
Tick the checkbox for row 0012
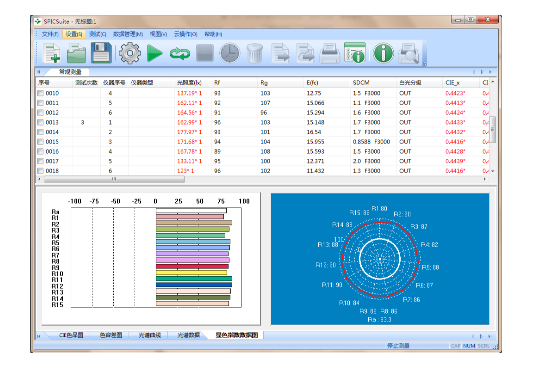pyautogui.click(x=40, y=112)
